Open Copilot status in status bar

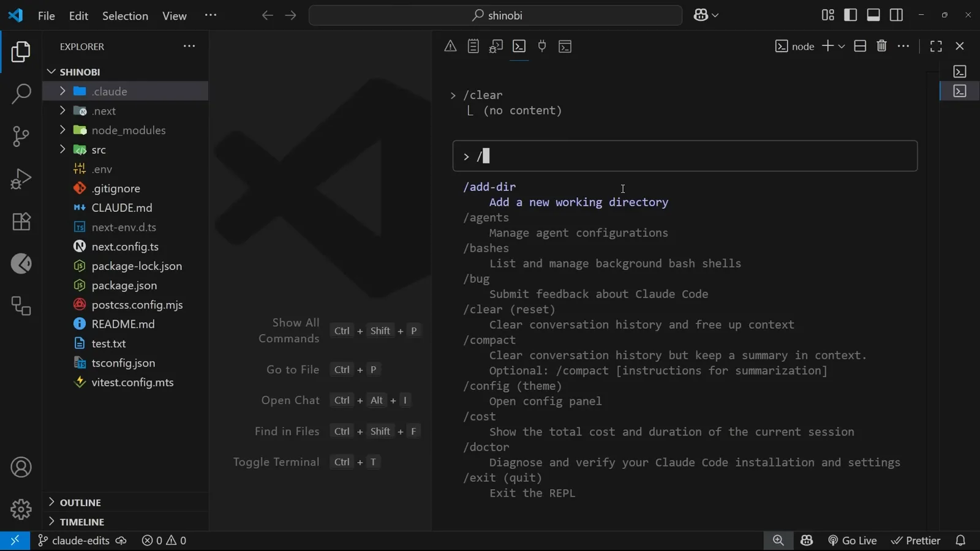point(807,541)
